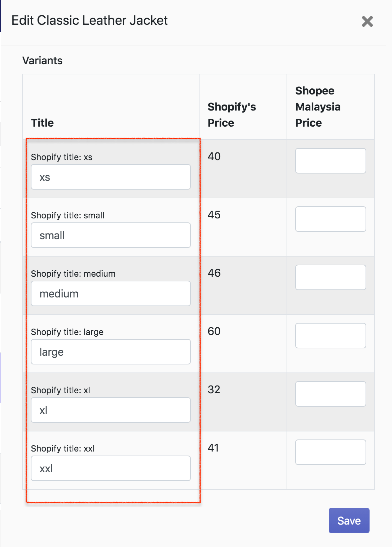Enter Shopee Malaysia price for small variant
The width and height of the screenshot is (392, 547).
click(330, 219)
